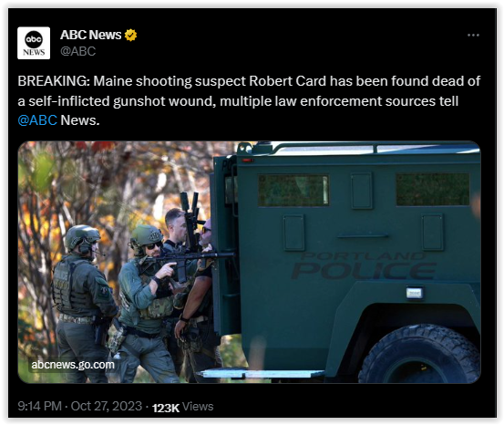Click the armored vehicle's large tire in the photo

coord(419,354)
